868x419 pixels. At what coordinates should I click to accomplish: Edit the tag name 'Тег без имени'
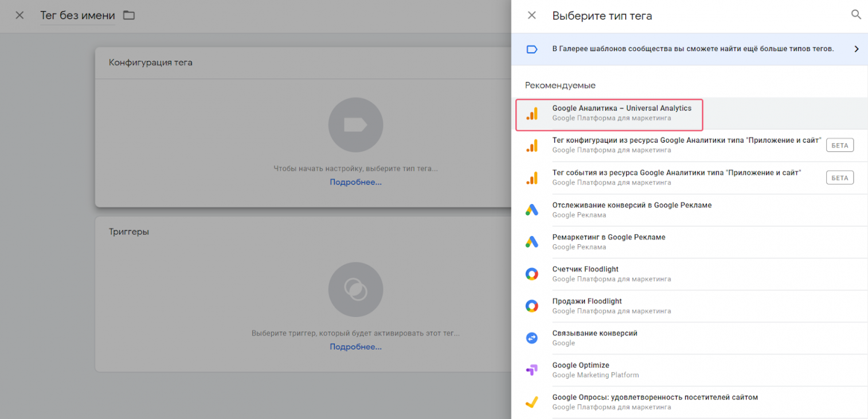click(x=77, y=15)
